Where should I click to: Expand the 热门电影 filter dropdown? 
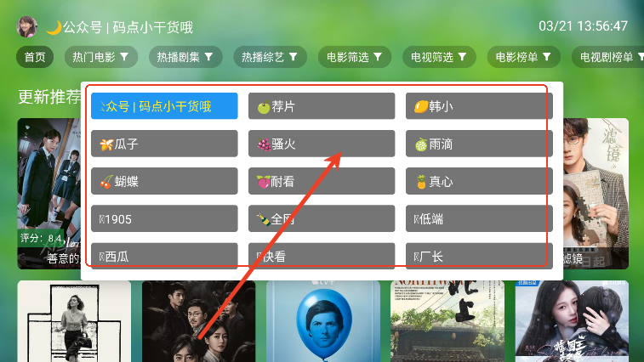[x=101, y=57]
